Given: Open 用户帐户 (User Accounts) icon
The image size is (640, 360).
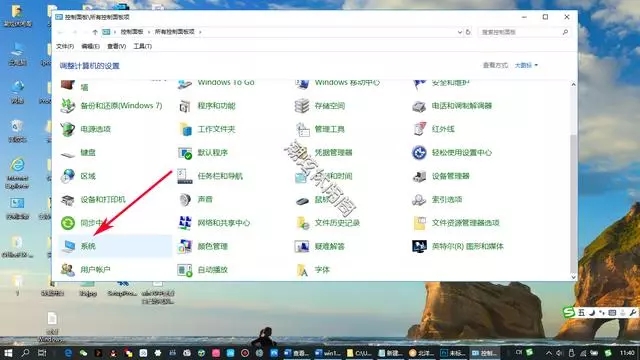Looking at the screenshot, I should pyautogui.click(x=68, y=270).
